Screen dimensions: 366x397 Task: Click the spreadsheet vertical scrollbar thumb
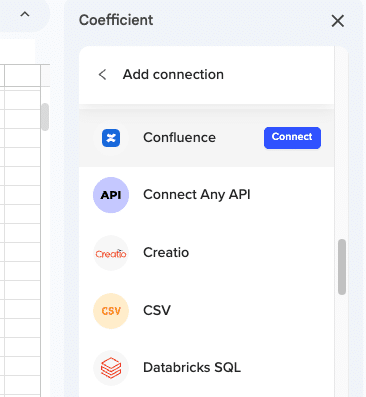(x=45, y=117)
